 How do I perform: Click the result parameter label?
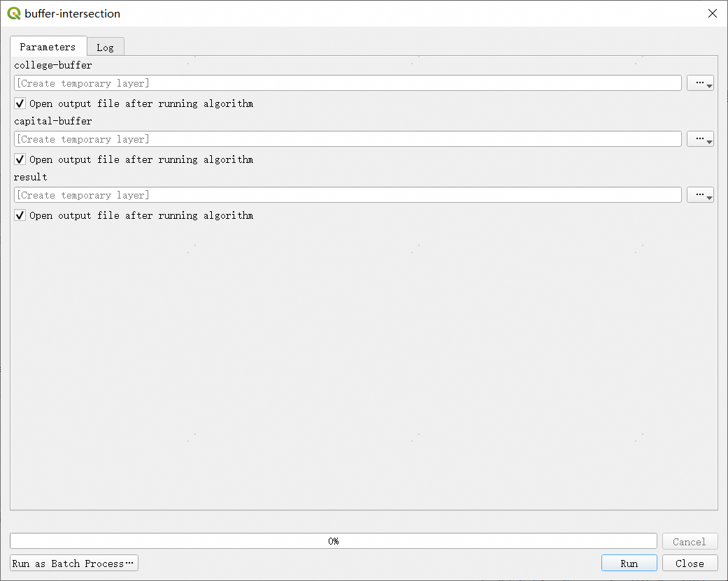(x=31, y=177)
